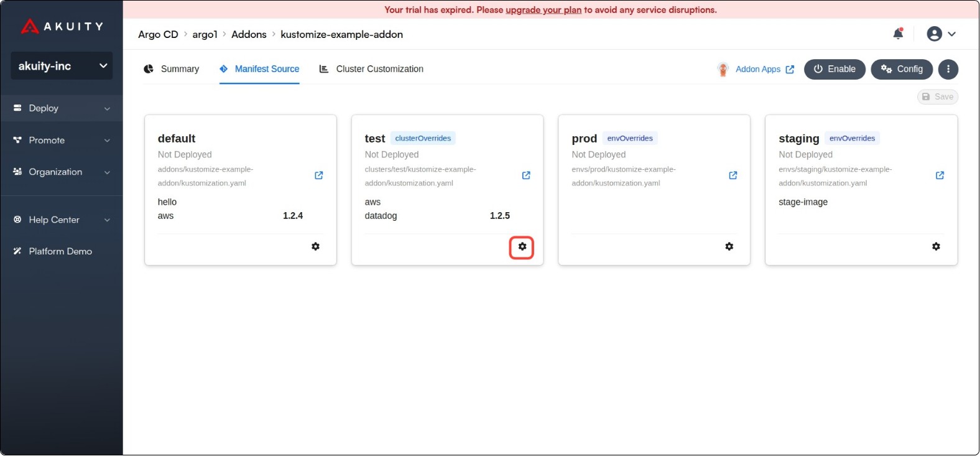980x456 pixels.
Task: Click the Save button
Action: pos(938,97)
